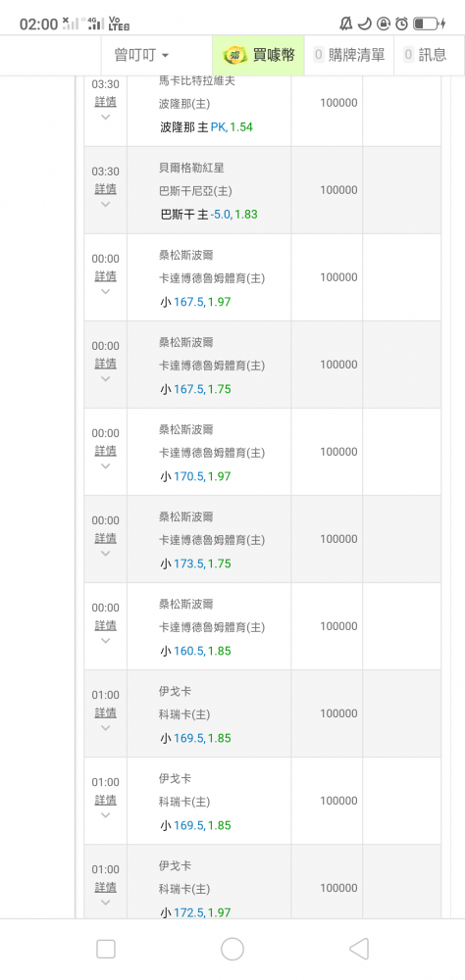Viewport: 465px width, 980px height.
Task: Select the bet 波隆那 主 PK, 1.54
Action: [x=207, y=126]
